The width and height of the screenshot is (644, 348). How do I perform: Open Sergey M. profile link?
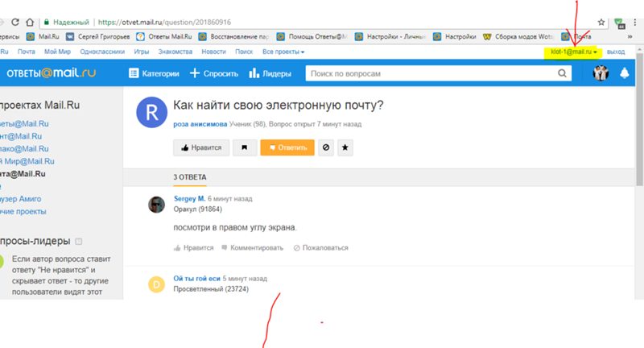[x=189, y=199]
